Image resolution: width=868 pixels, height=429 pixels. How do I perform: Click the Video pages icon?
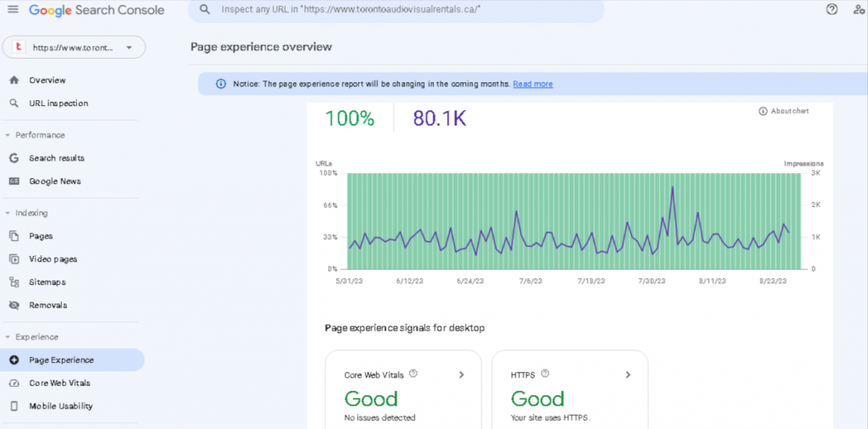(14, 259)
